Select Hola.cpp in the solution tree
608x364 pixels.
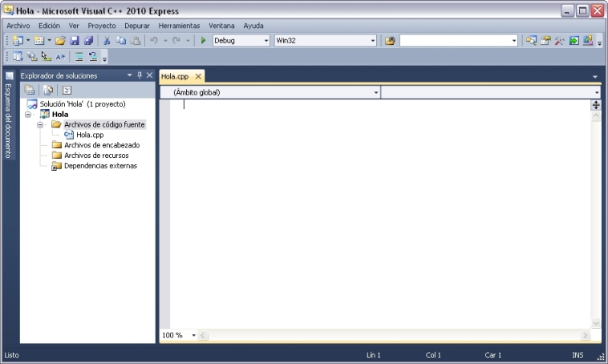(90, 135)
